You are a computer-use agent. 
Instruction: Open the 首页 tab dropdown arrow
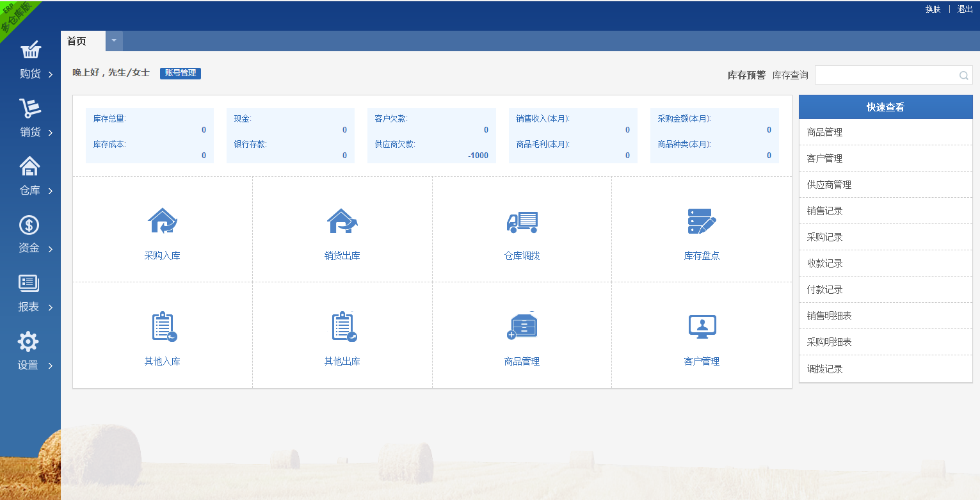113,40
